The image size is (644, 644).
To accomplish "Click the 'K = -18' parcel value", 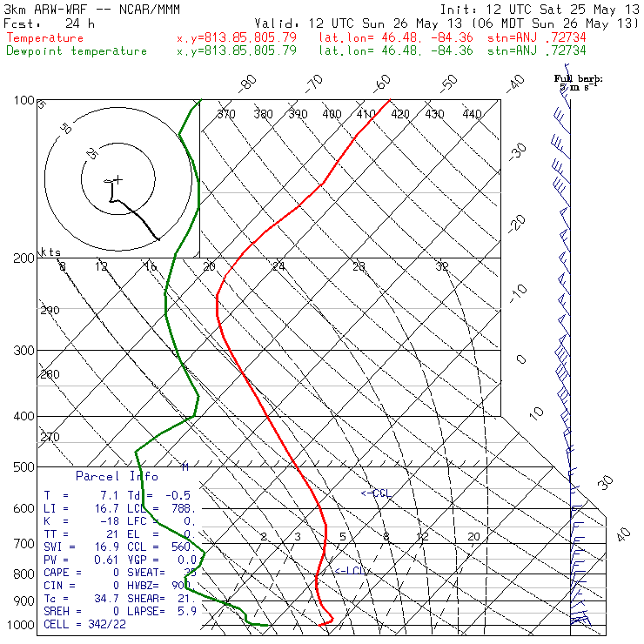I will coord(81,521).
